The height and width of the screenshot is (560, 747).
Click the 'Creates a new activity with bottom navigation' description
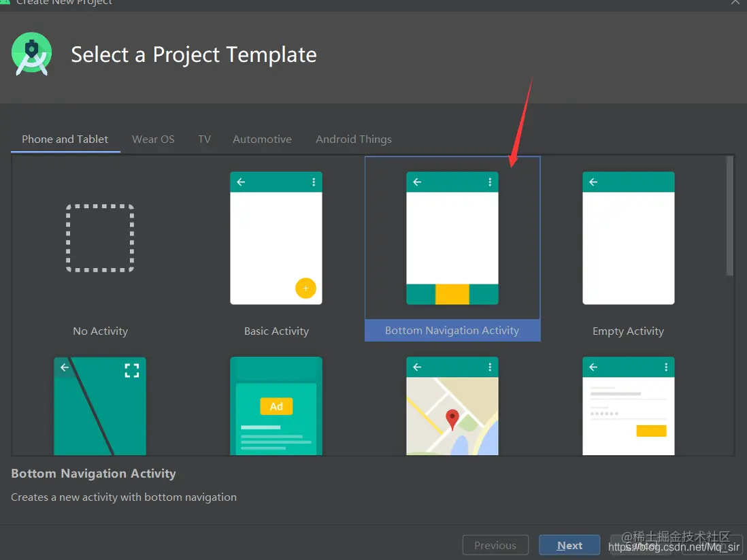click(124, 497)
